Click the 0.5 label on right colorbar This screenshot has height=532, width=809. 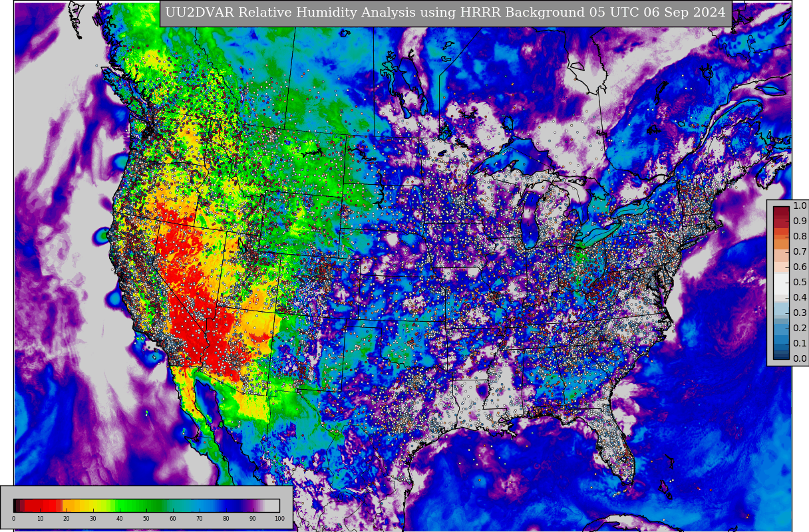(x=800, y=283)
